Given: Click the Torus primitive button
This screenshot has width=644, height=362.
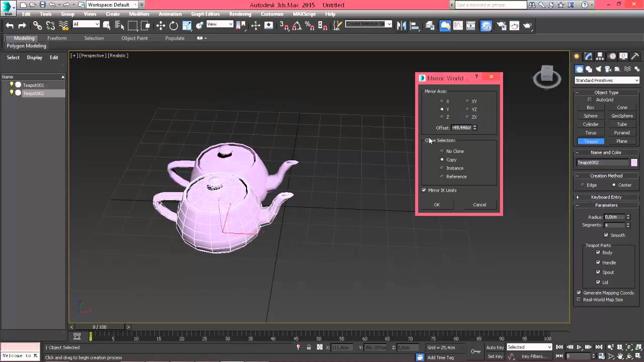Looking at the screenshot, I should pos(591,133).
